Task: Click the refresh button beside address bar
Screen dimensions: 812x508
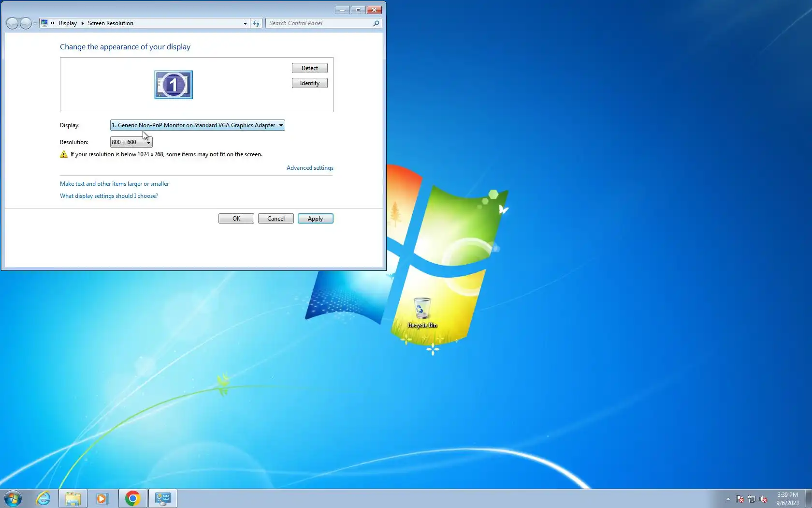Action: pos(256,23)
